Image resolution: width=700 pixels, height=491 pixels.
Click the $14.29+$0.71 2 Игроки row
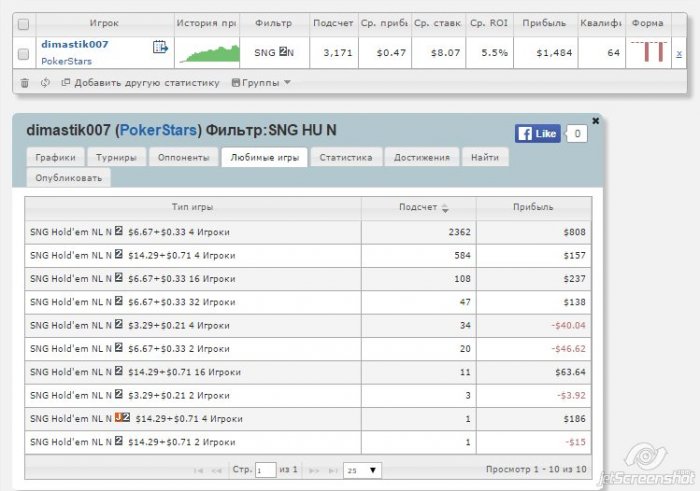coord(308,442)
